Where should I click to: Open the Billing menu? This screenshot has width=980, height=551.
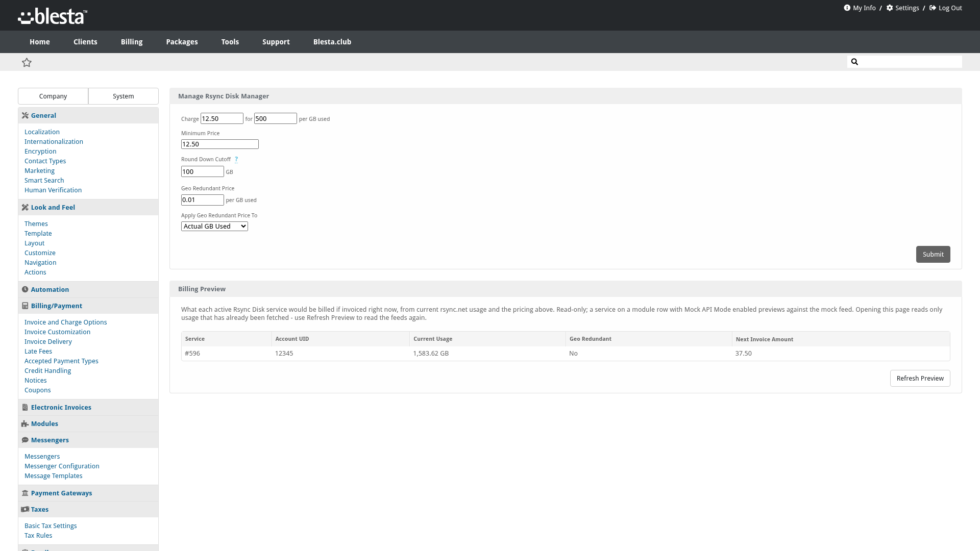point(132,42)
